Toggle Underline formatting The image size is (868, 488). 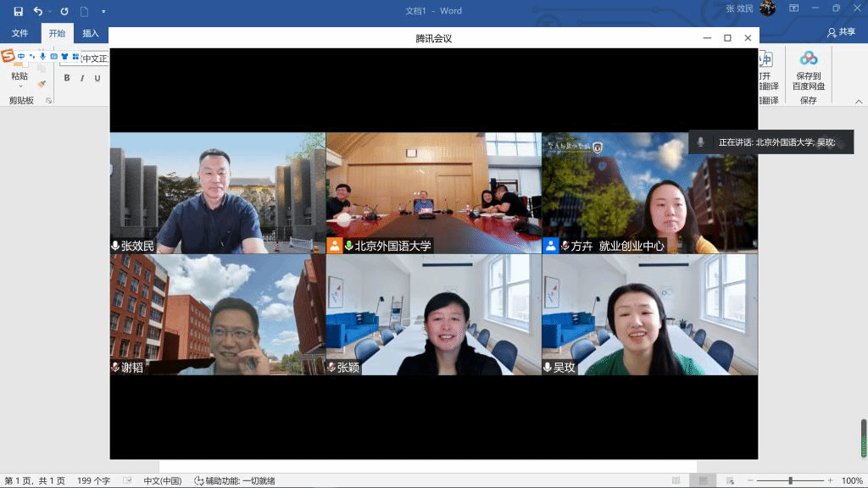coord(97,78)
